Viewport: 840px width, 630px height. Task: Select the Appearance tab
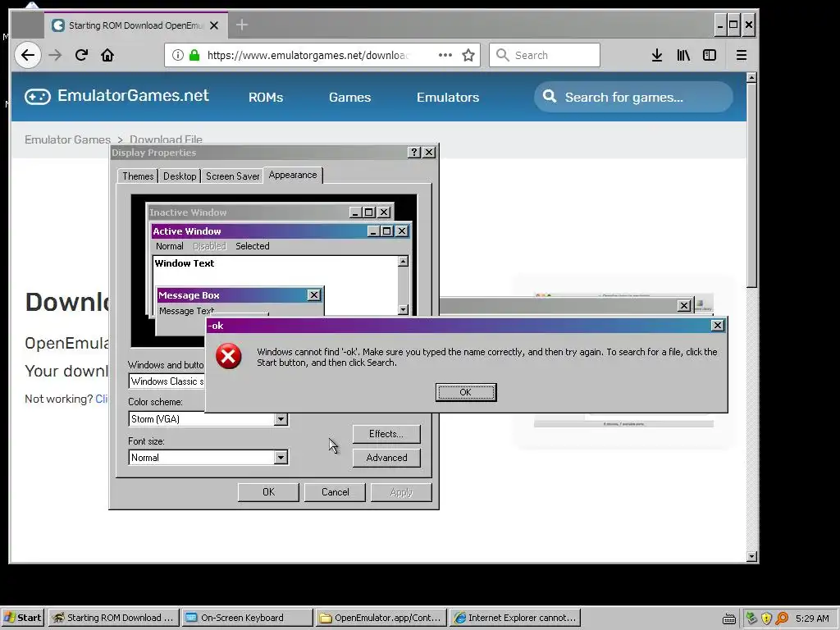[293, 176]
